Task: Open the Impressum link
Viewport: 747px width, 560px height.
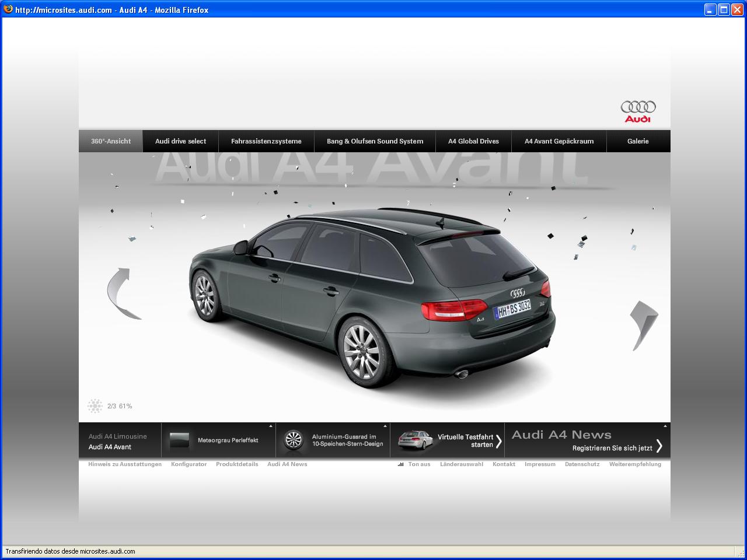Action: 540,464
